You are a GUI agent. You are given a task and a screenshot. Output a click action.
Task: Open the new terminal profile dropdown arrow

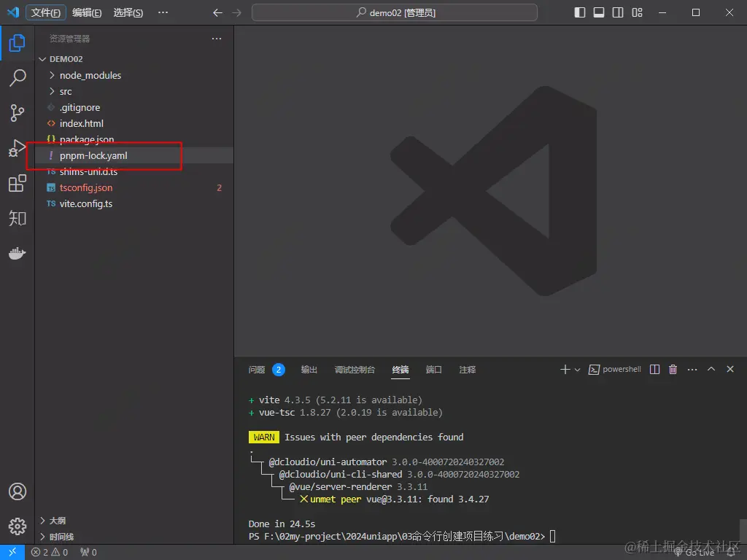[x=578, y=370]
